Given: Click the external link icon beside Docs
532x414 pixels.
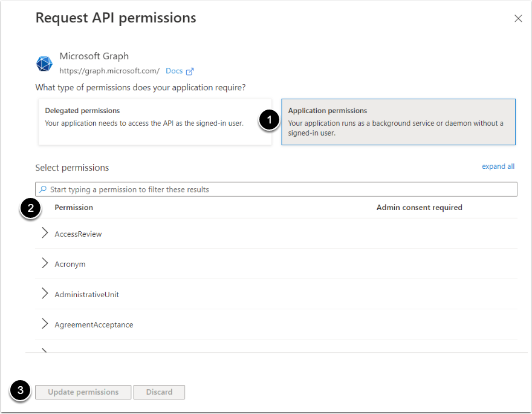Looking at the screenshot, I should click(190, 71).
